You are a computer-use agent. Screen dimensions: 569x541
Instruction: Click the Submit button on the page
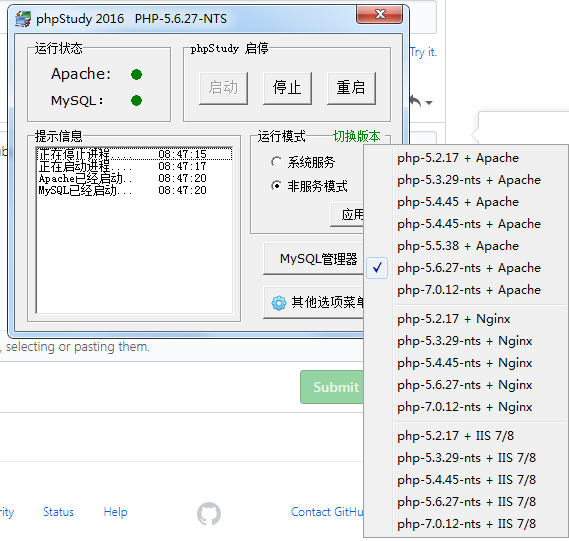tap(332, 387)
